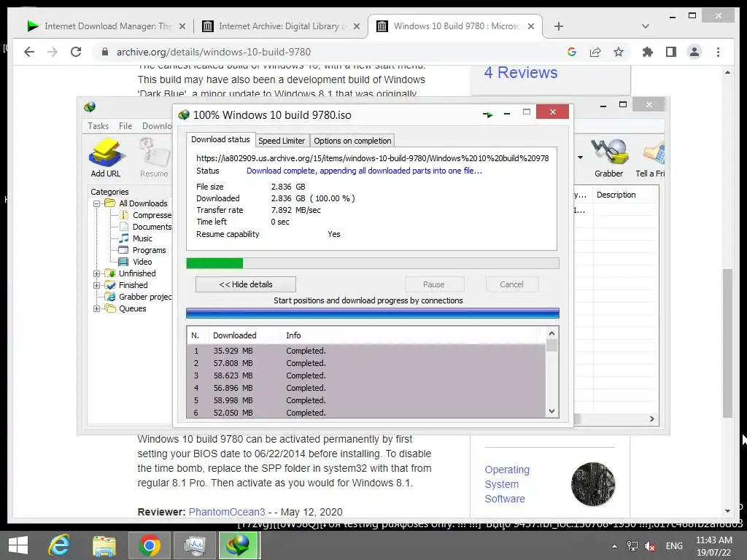This screenshot has width=747, height=560.
Task: Expand the Unfinished category node
Action: [96, 274]
